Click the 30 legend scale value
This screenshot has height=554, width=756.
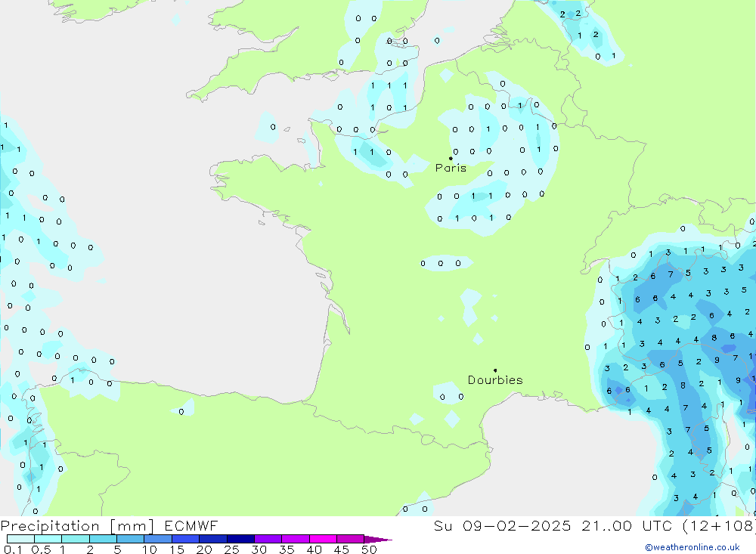(259, 549)
